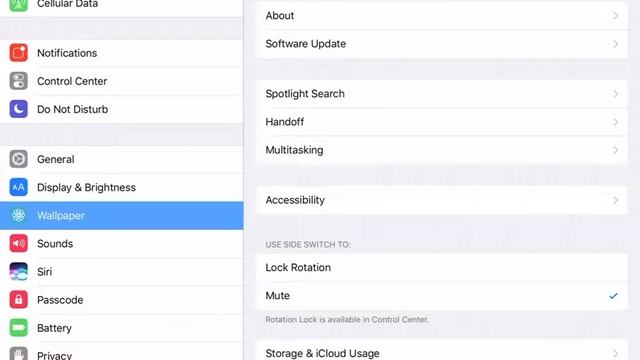Tap the green Battery icon
This screenshot has height=360, width=640.
point(18,328)
